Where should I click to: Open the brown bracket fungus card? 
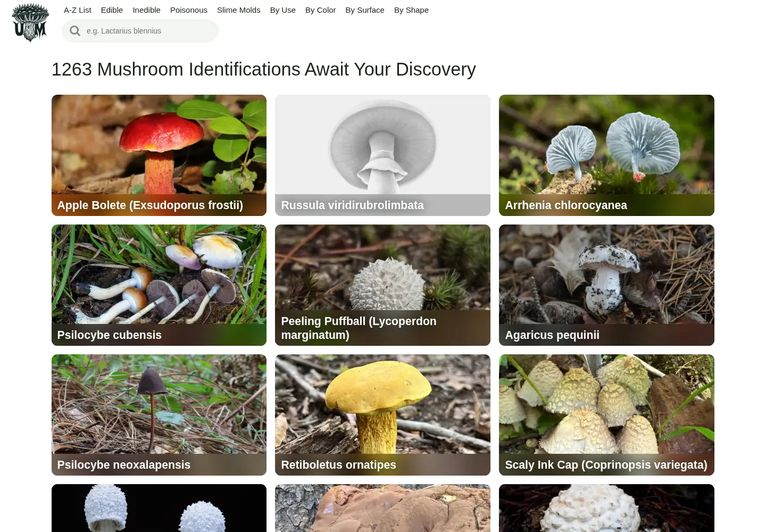point(382,508)
